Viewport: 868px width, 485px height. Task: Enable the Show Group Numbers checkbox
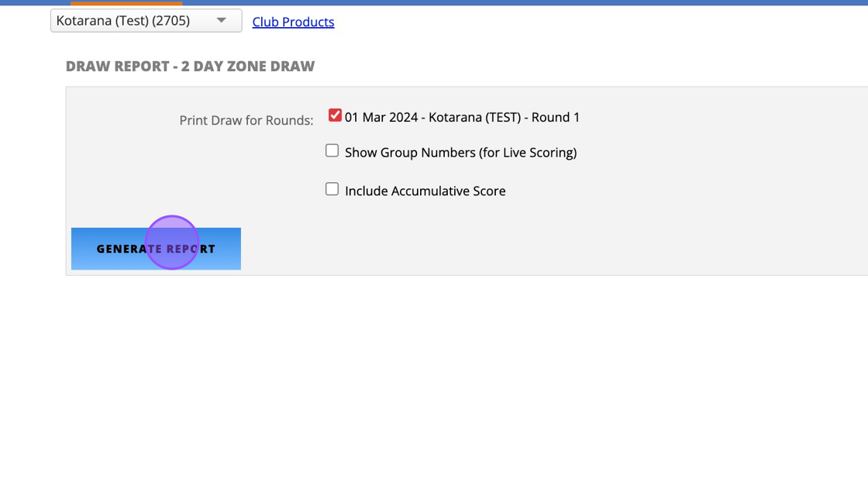(x=332, y=151)
